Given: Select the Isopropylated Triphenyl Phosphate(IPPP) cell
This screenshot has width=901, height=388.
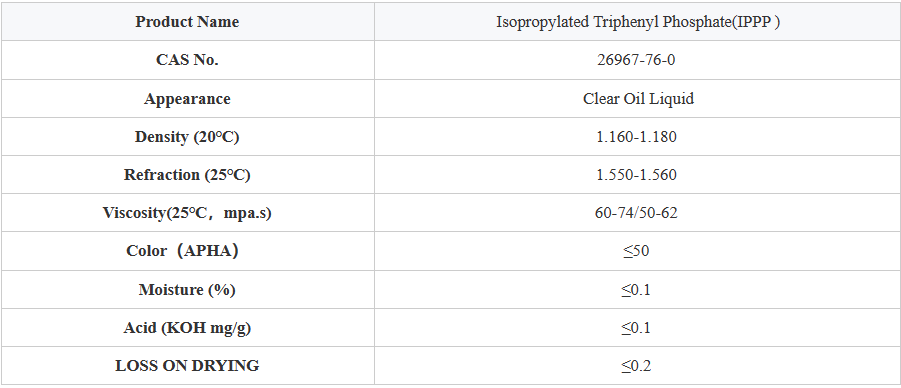Looking at the screenshot, I should click(637, 22).
